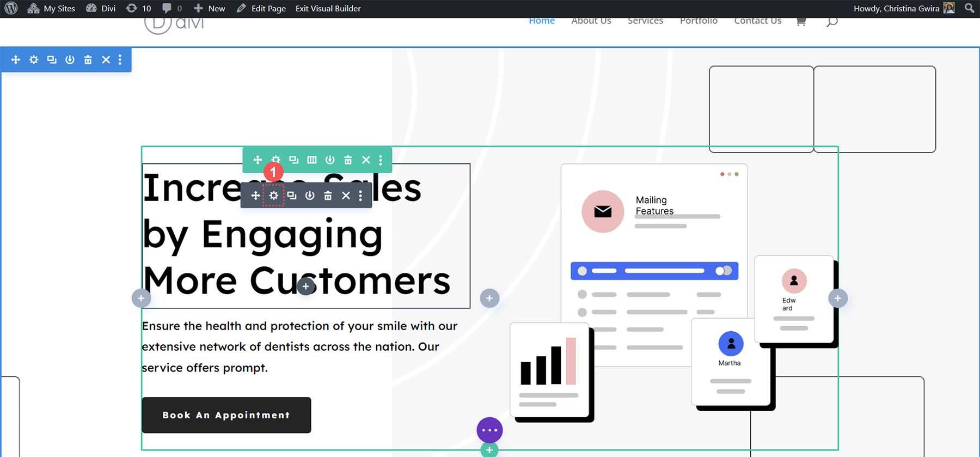Open the My Sites admin menu

click(52, 8)
